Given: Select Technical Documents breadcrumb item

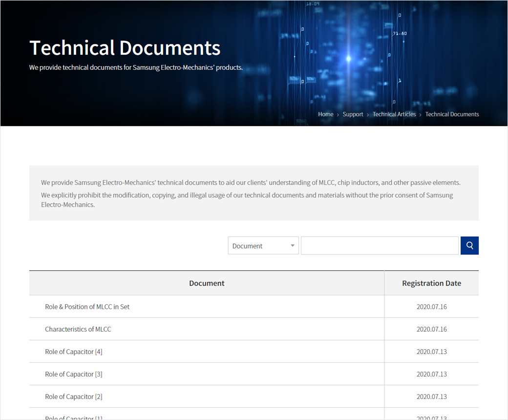Looking at the screenshot, I should point(452,114).
